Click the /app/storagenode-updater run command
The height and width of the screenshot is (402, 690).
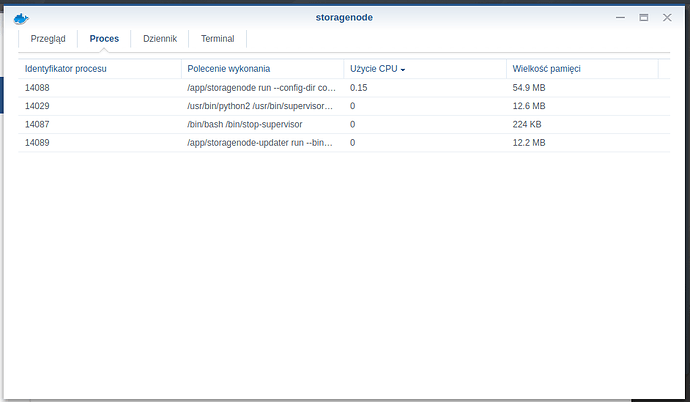point(260,143)
